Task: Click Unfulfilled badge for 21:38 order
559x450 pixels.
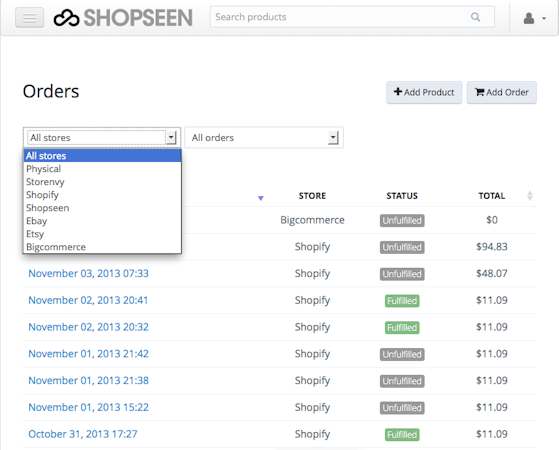Action: pos(402,381)
